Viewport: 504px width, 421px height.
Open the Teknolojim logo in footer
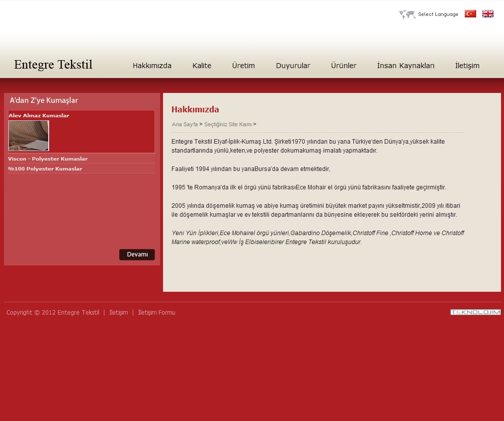point(475,312)
